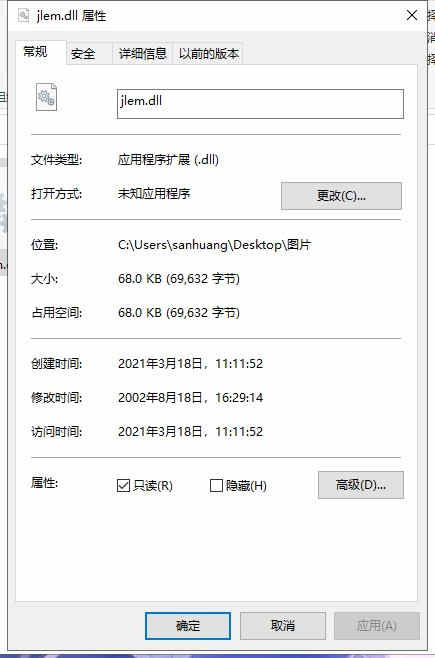435x658 pixels.
Task: Click the 应用(A) apply button
Action: point(377,626)
